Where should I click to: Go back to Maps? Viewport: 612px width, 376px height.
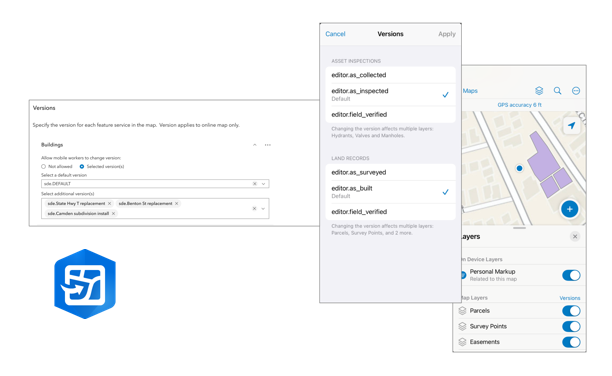click(x=470, y=91)
